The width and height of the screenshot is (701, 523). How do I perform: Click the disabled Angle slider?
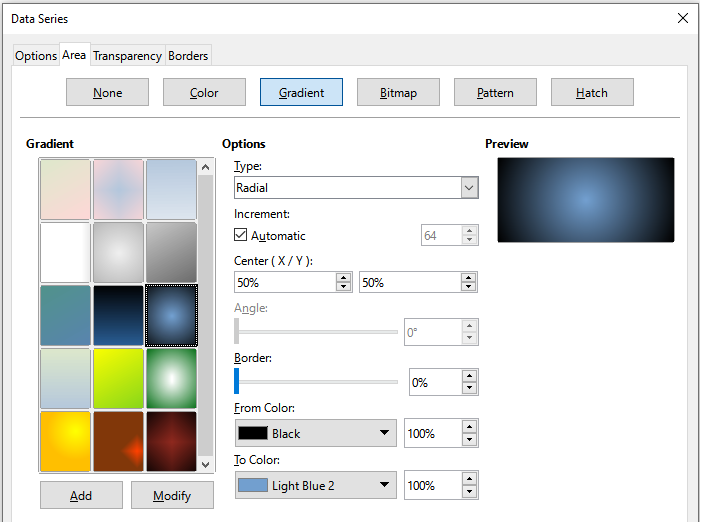point(316,332)
